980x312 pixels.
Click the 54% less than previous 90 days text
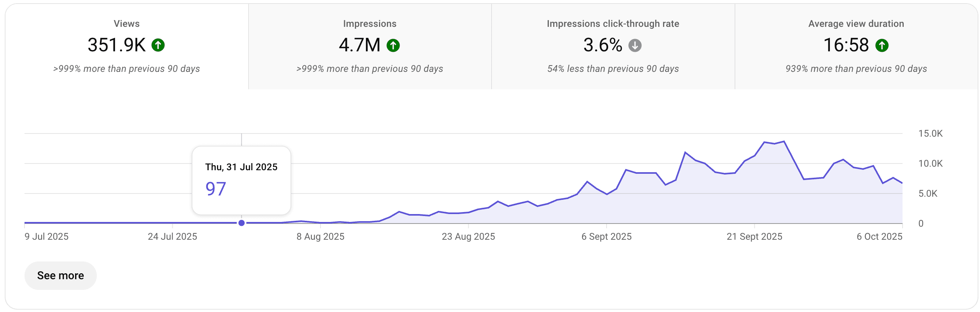612,68
